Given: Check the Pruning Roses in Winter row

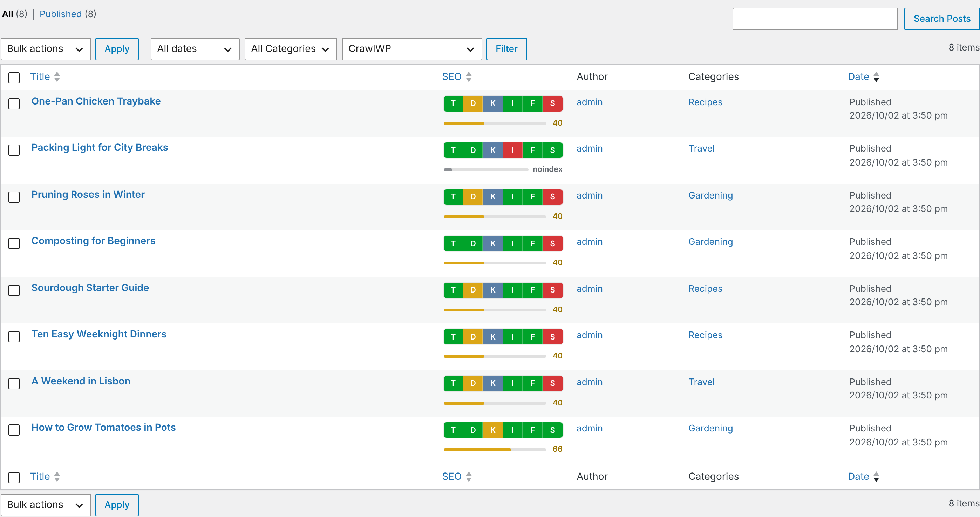Looking at the screenshot, I should [14, 197].
